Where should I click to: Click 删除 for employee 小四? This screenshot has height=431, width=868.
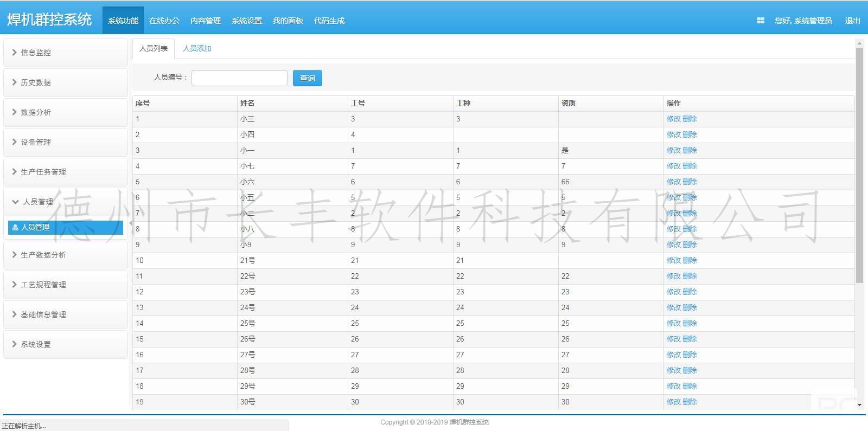click(x=690, y=134)
